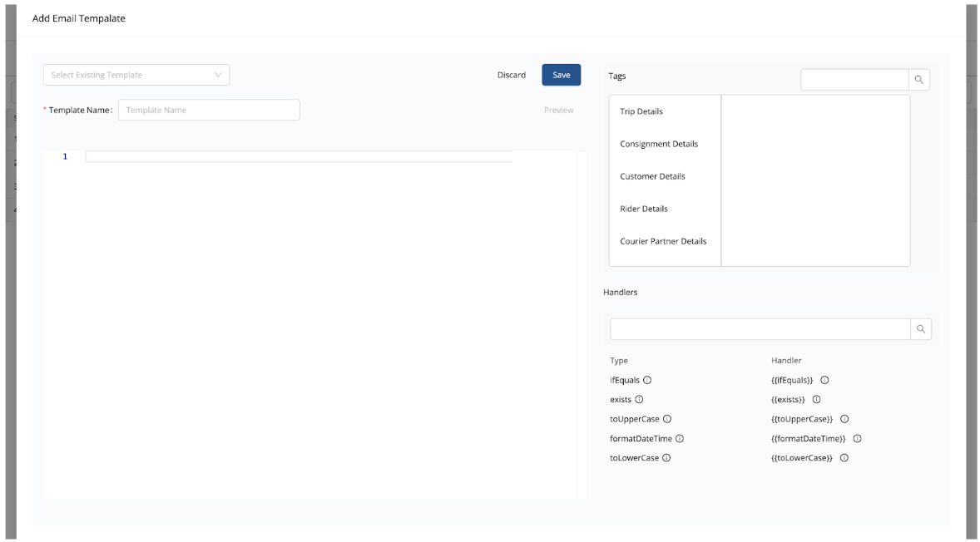Click info icon next to {{formatDateTime}} handler
Image resolution: width=980 pixels, height=542 pixels.
click(x=857, y=439)
